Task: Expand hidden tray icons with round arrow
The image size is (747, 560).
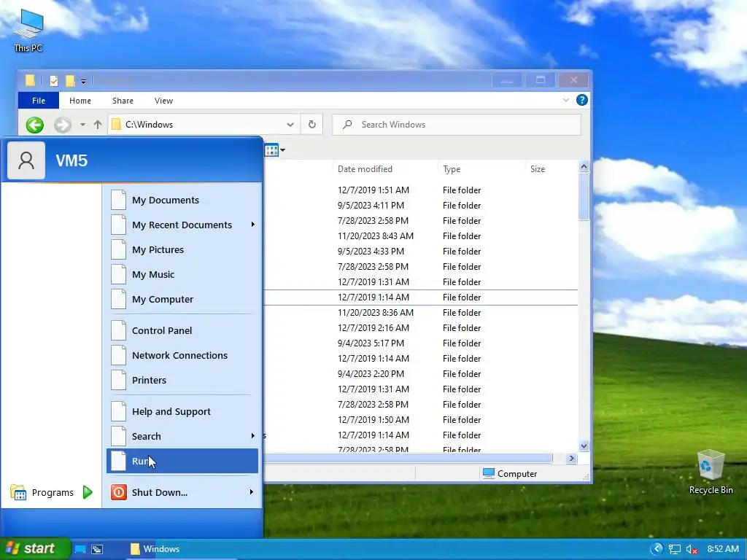Action: coord(657,548)
